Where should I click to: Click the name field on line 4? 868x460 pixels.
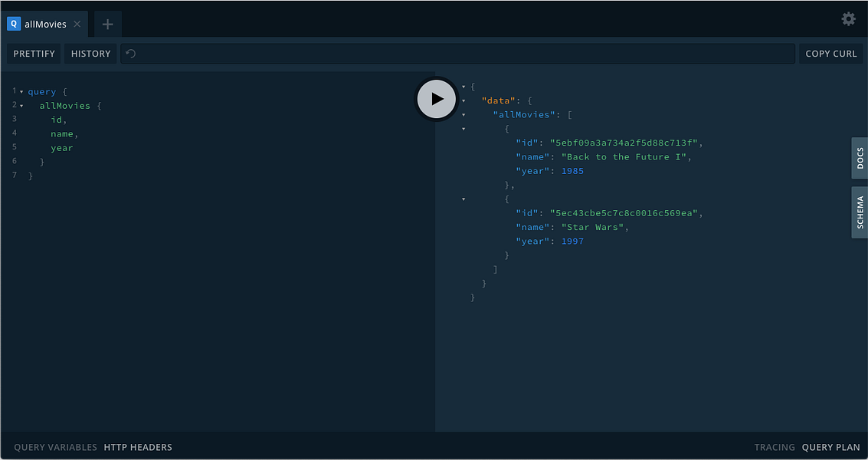click(62, 133)
